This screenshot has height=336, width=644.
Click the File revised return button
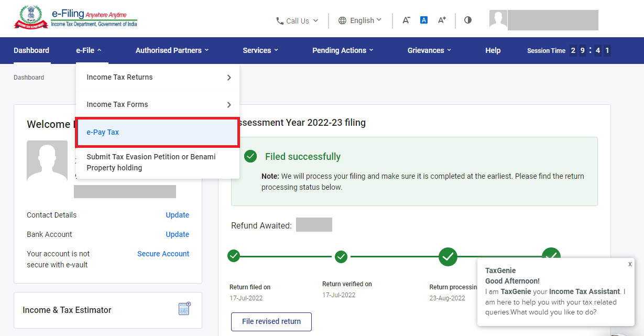click(x=271, y=321)
